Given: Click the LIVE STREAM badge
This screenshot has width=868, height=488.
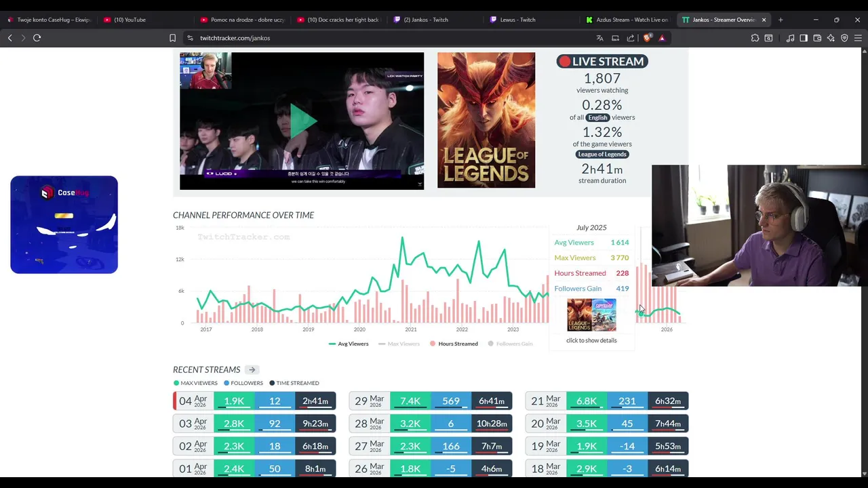Looking at the screenshot, I should coord(602,62).
